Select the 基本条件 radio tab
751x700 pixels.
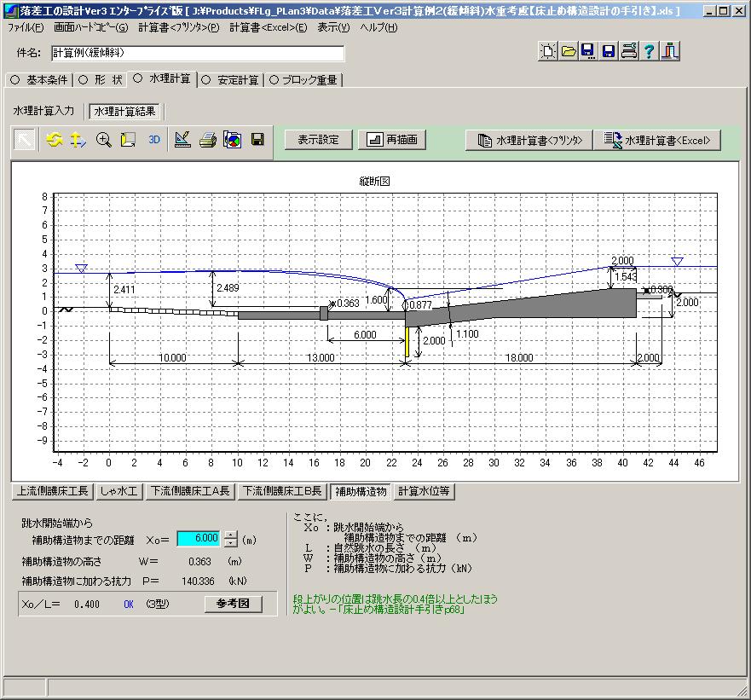(x=37, y=81)
